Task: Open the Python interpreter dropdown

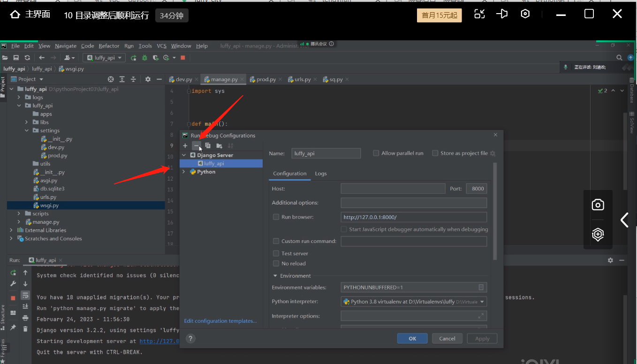Action: 482,302
